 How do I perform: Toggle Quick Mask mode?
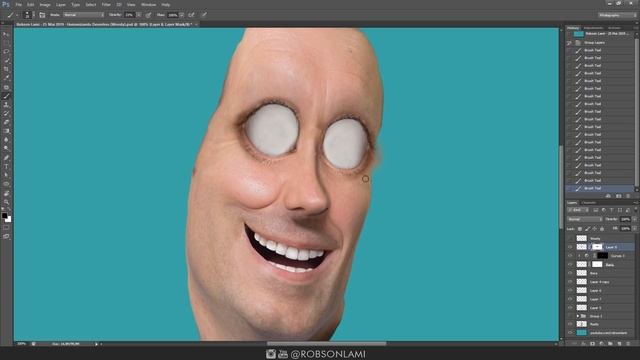tap(6, 228)
